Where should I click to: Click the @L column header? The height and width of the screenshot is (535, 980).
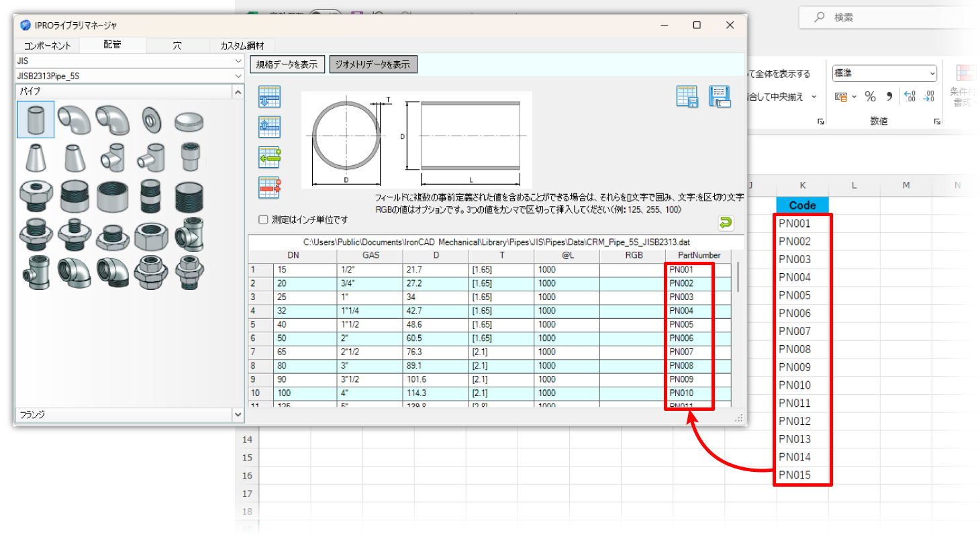pyautogui.click(x=568, y=255)
